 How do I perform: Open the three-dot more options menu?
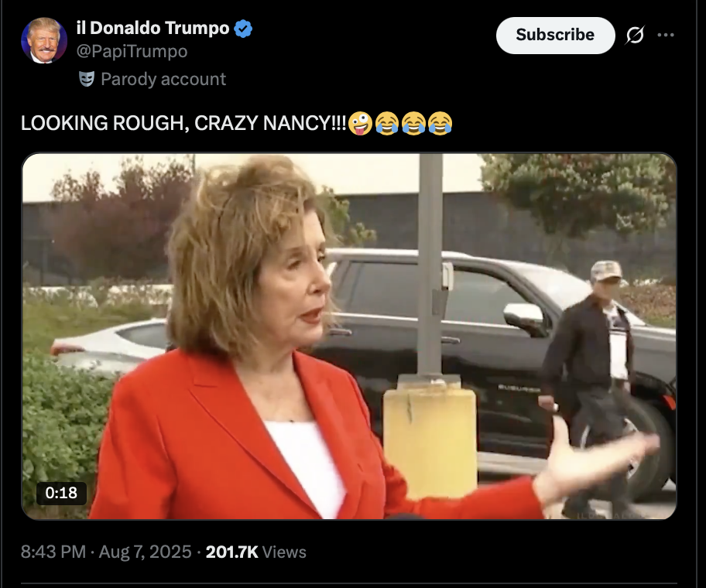(x=666, y=35)
